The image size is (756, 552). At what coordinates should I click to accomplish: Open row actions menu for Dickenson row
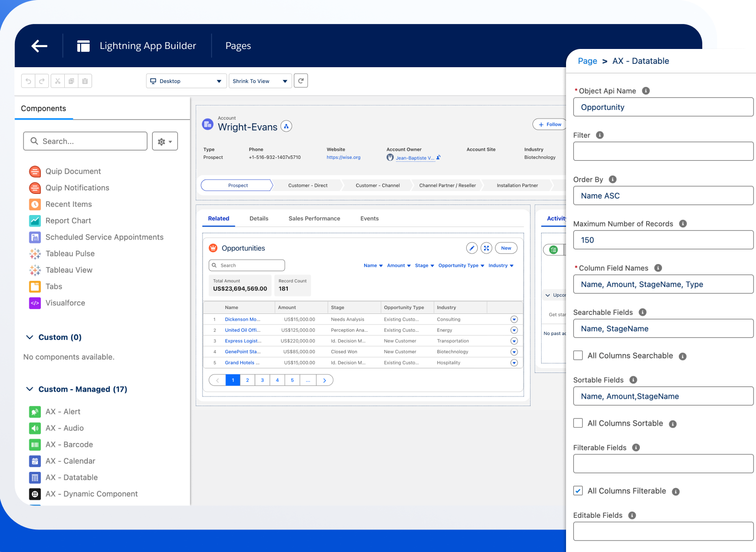point(514,319)
